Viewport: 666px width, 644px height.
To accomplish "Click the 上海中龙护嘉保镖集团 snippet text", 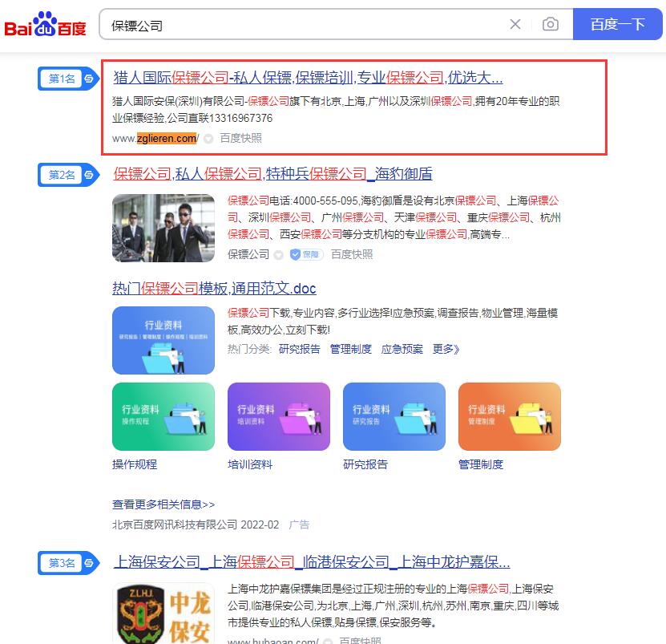I will coord(394,606).
